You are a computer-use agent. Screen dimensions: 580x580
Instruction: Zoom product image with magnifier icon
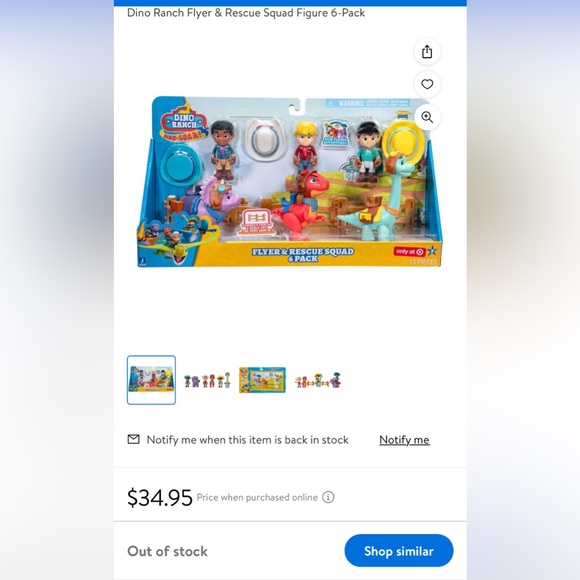pos(427,118)
